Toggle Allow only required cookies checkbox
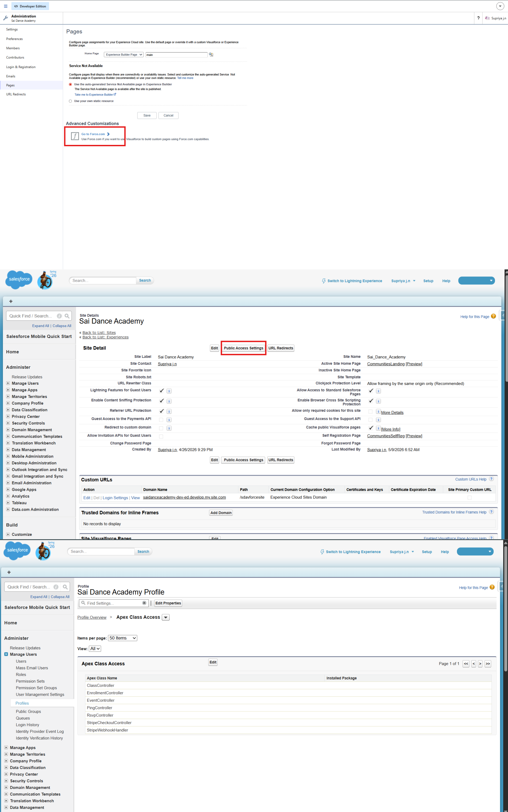Screen dimensions: 508x812 (x=370, y=411)
